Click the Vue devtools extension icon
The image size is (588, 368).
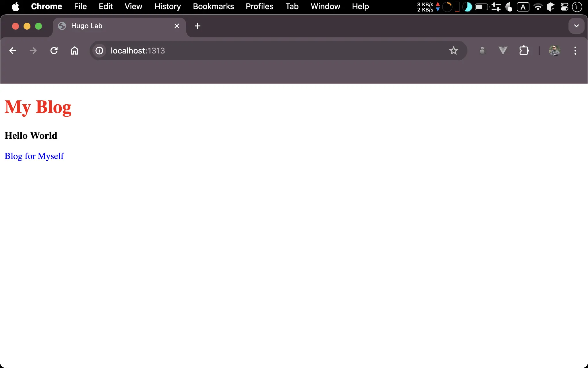(x=503, y=51)
